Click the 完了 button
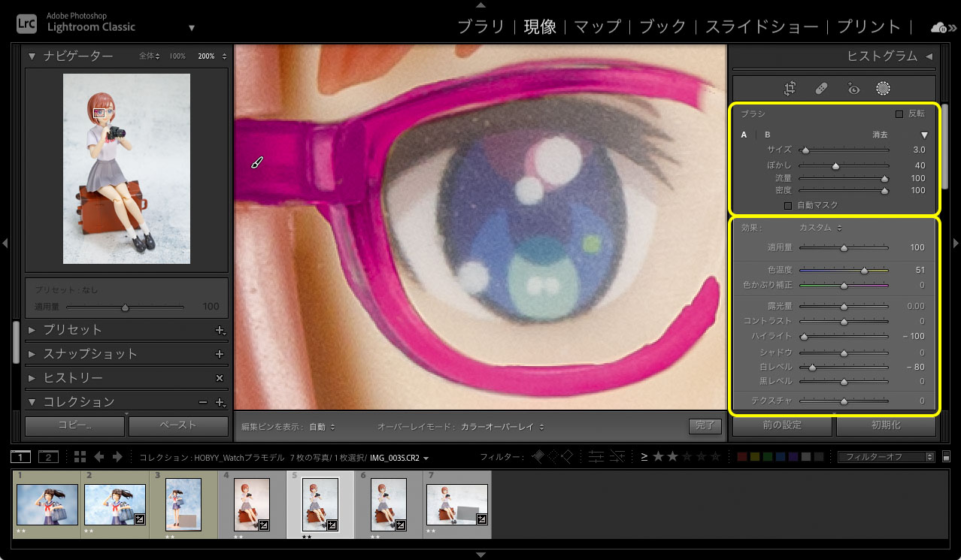 pos(705,425)
